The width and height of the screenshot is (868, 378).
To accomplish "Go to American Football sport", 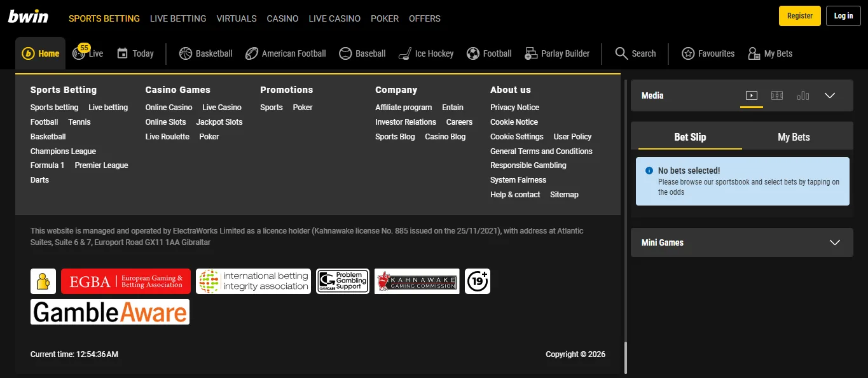I will tap(286, 53).
